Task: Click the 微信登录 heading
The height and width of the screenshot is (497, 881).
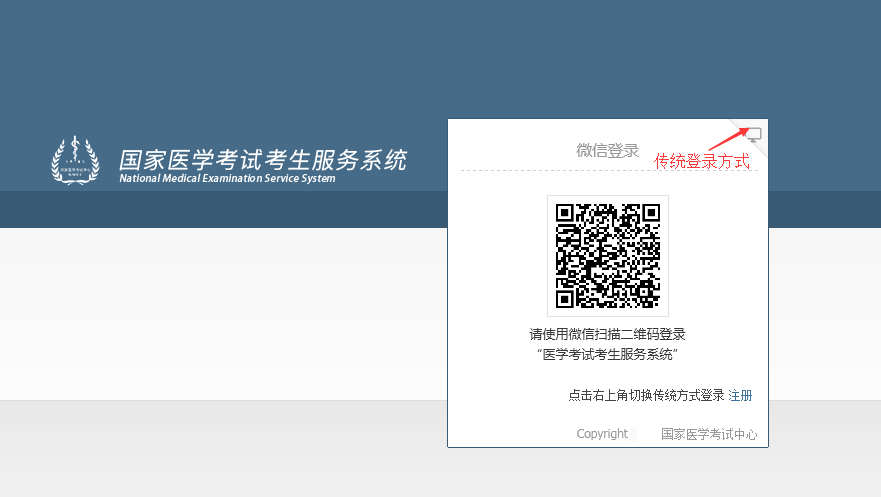Action: pyautogui.click(x=607, y=151)
